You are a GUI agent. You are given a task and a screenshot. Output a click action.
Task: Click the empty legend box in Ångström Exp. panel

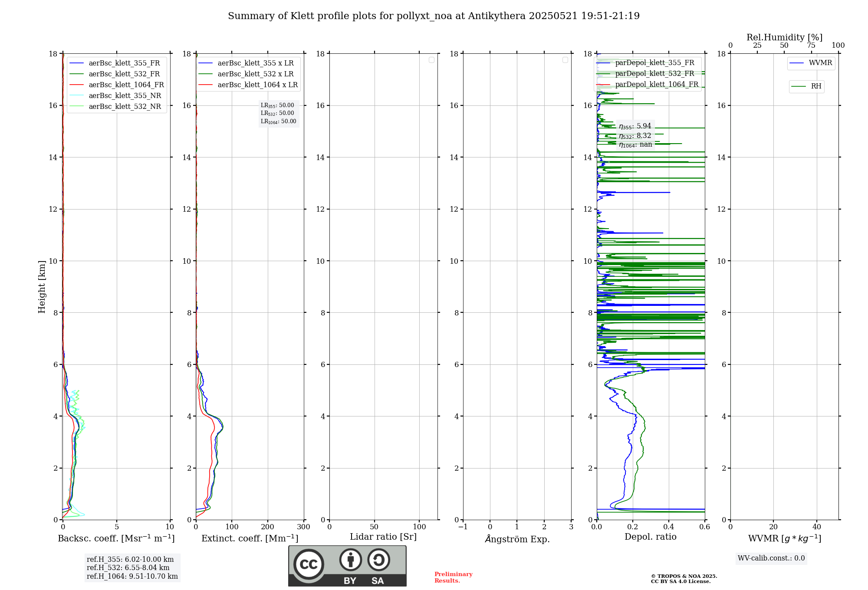coord(565,60)
